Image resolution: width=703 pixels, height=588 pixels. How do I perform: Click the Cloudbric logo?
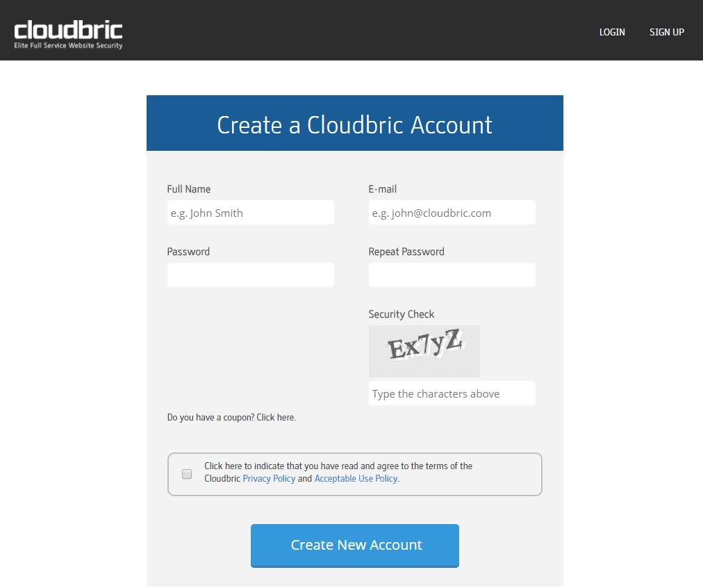pos(68,34)
